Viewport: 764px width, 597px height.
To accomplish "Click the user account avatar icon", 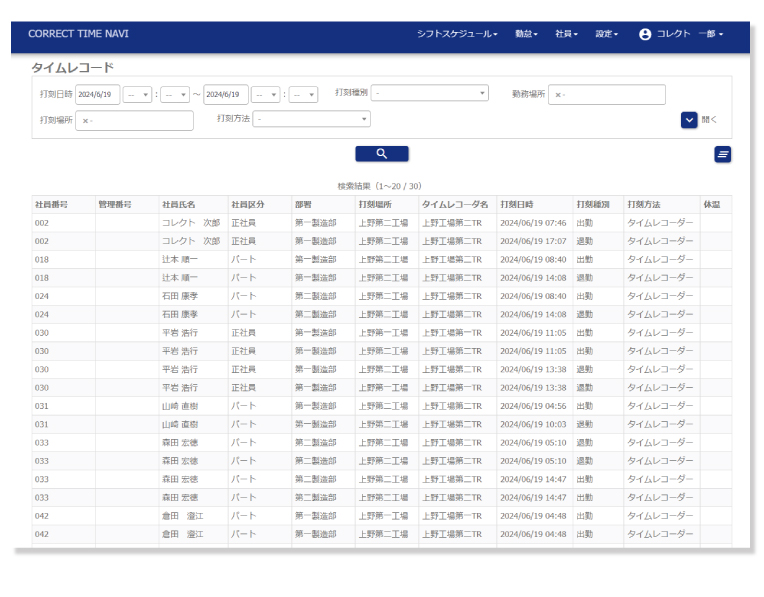I will (x=645, y=34).
